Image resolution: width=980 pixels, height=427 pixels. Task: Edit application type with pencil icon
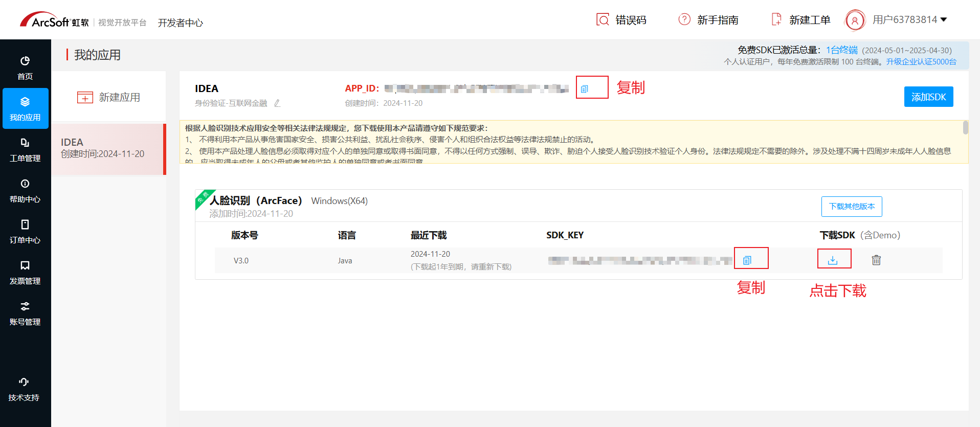point(277,103)
